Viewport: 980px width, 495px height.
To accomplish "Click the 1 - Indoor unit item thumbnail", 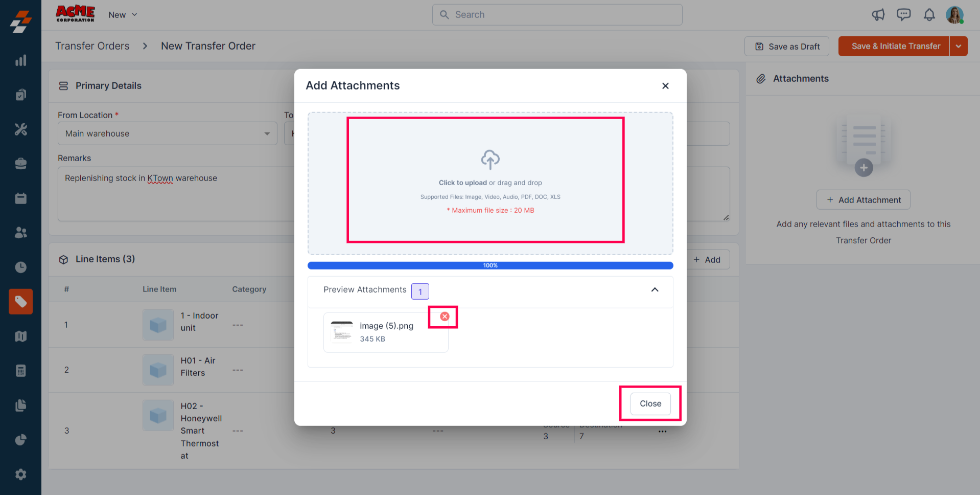I will [158, 325].
